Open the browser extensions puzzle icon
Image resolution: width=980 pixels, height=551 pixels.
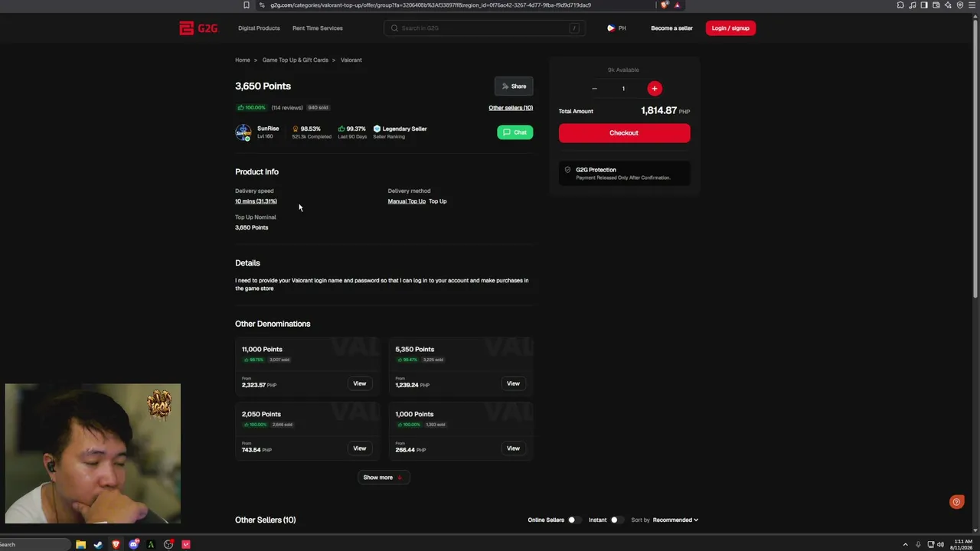point(900,5)
